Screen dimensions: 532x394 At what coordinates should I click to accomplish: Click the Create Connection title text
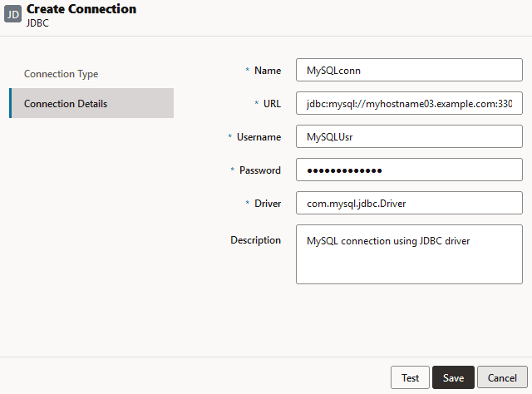pos(81,9)
